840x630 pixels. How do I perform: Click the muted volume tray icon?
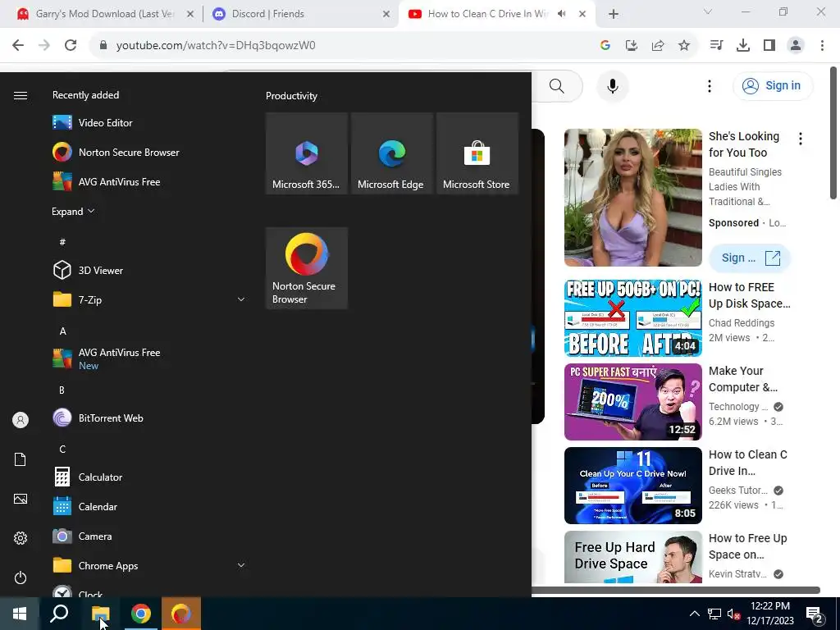734,614
